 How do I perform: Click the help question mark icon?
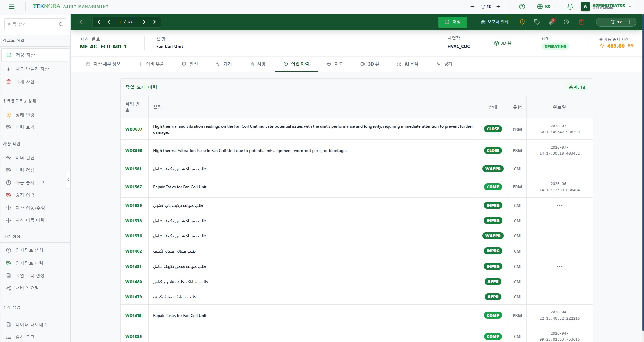[x=522, y=6]
